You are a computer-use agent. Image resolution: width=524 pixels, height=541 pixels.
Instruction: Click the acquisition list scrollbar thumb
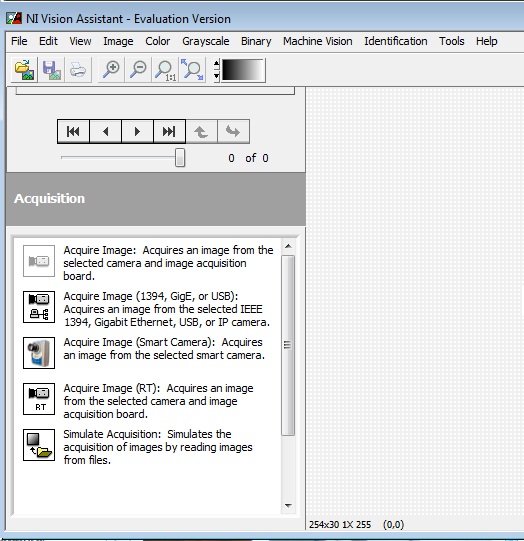tap(288, 345)
